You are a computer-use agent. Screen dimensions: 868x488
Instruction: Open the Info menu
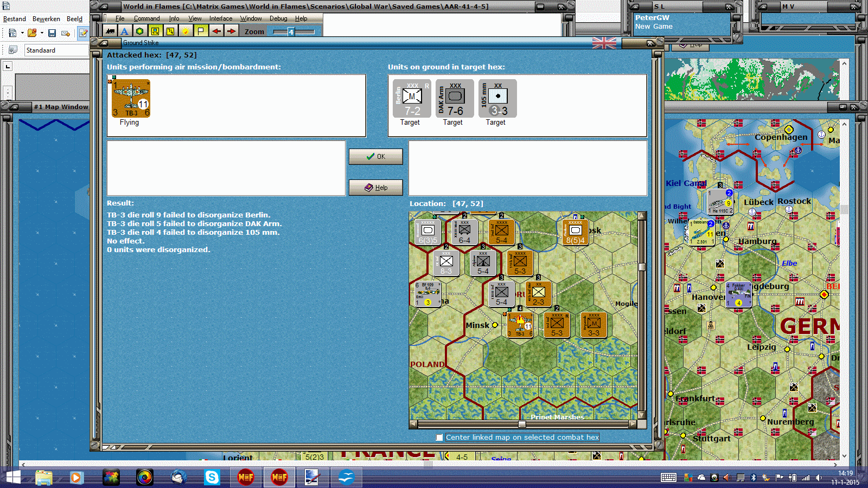click(x=174, y=18)
